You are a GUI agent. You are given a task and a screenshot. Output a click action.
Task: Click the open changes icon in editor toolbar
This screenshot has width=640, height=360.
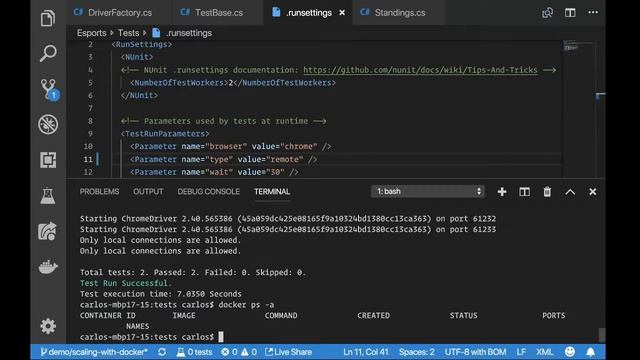547,13
